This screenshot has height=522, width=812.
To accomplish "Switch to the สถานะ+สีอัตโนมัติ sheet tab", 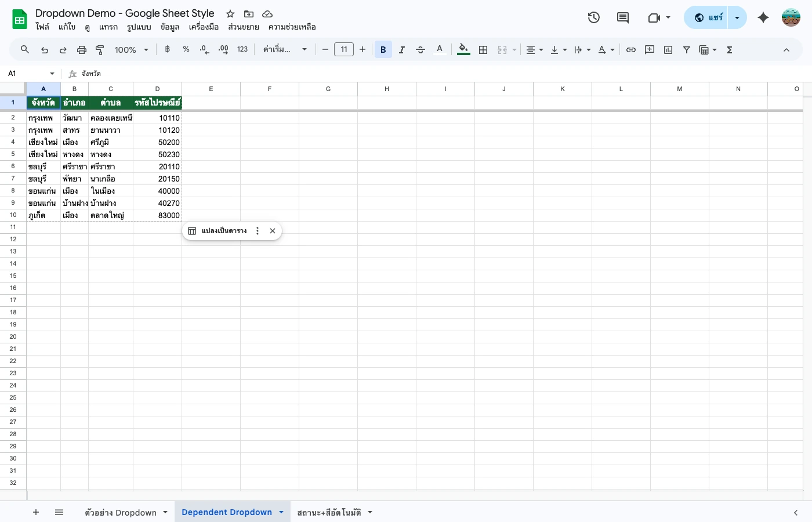I will point(329,512).
